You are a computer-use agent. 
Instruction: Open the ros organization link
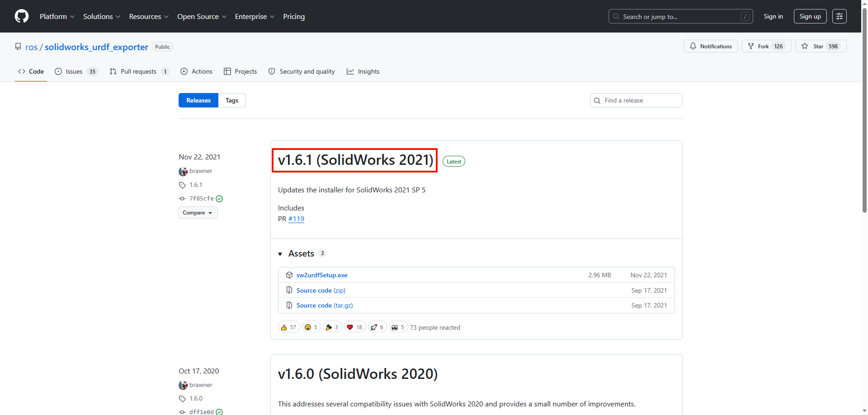click(x=31, y=47)
